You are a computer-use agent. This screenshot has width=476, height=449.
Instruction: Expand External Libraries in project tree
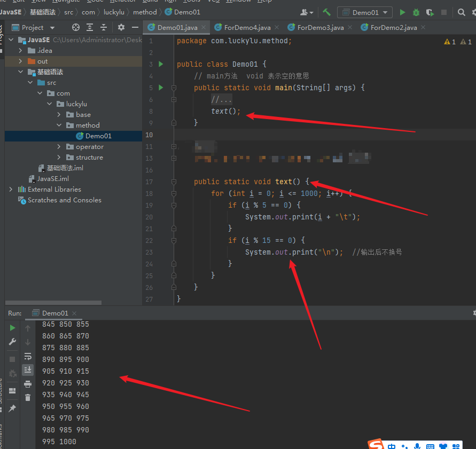click(x=11, y=190)
